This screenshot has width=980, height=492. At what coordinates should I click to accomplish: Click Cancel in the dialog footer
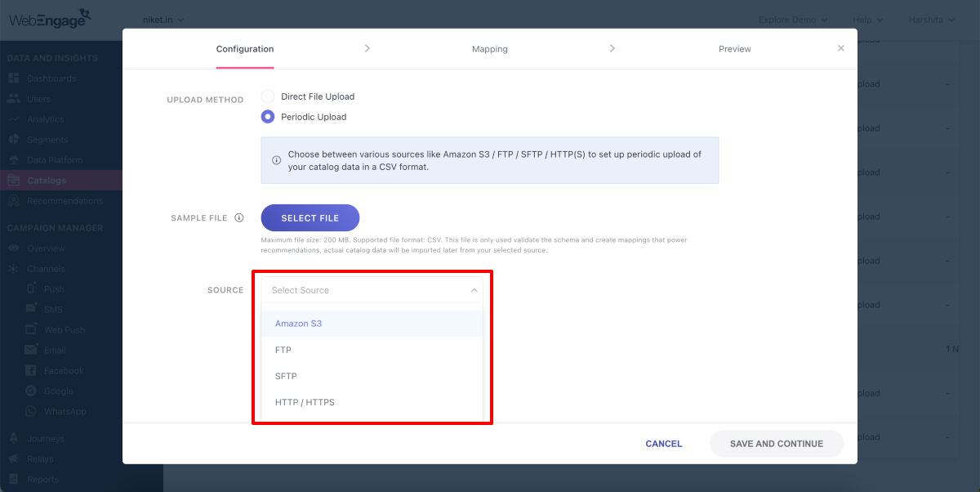[663, 444]
